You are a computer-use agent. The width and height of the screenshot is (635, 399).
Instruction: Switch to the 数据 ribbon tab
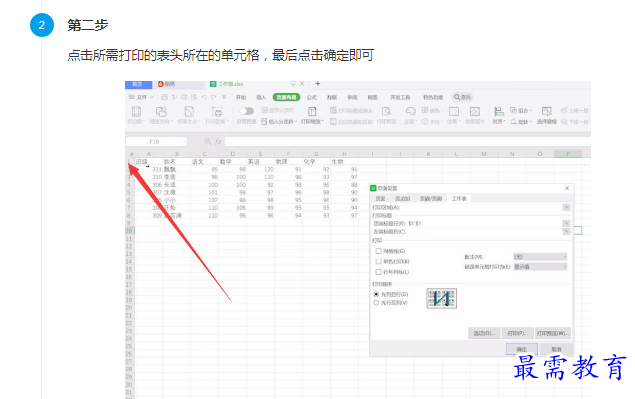coord(332,97)
